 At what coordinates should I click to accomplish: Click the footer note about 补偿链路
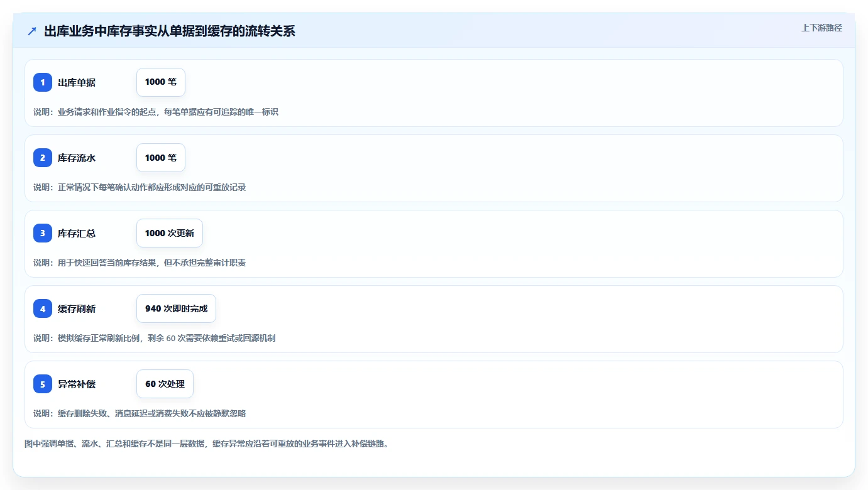pyautogui.click(x=206, y=444)
